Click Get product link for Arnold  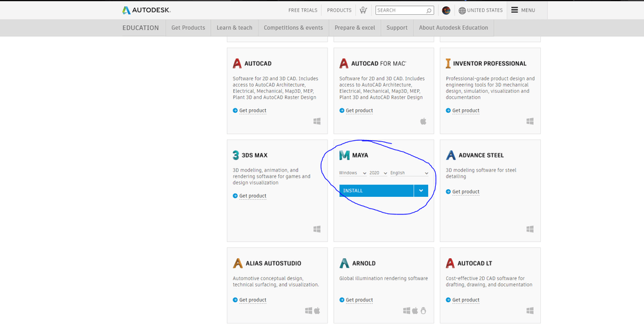tap(359, 300)
